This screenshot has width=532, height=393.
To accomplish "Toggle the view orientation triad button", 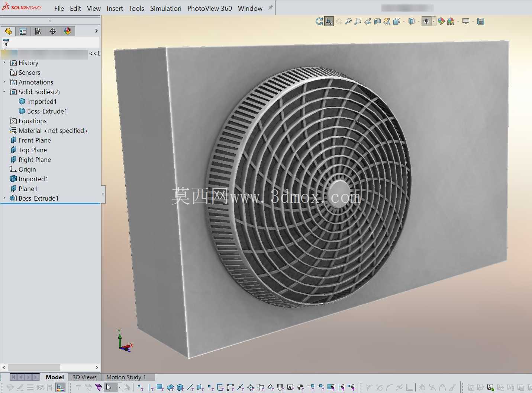I will [x=329, y=22].
